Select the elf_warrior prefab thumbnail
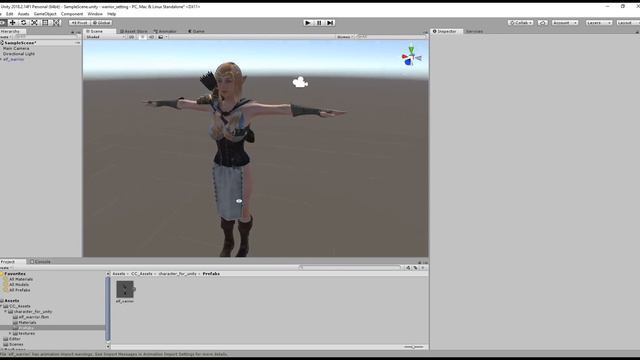 (x=125, y=289)
